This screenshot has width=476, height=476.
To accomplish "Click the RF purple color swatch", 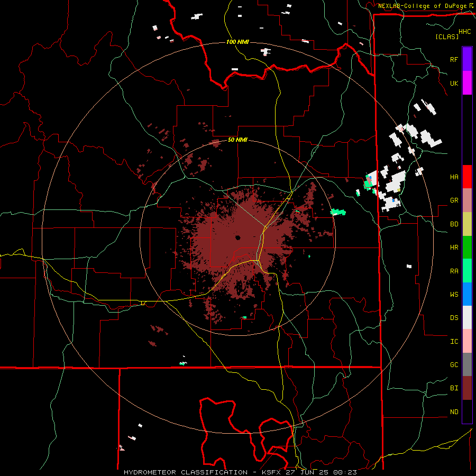I will (467, 59).
